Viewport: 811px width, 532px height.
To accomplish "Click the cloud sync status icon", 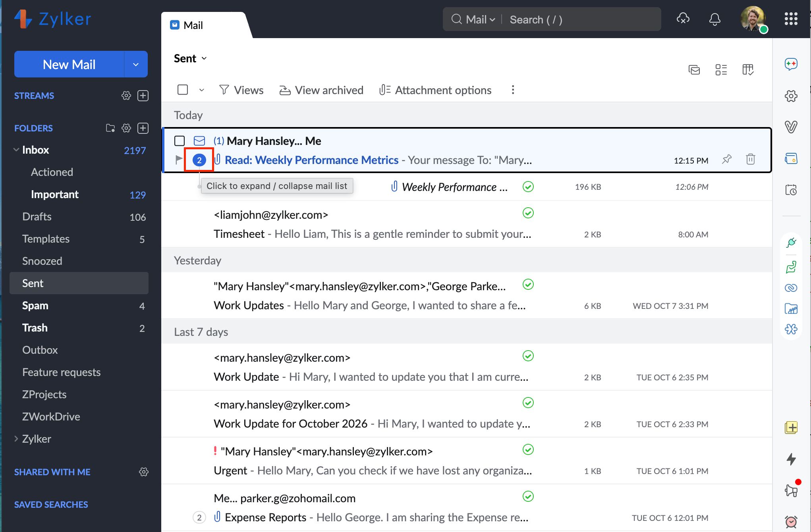I will coord(683,18).
